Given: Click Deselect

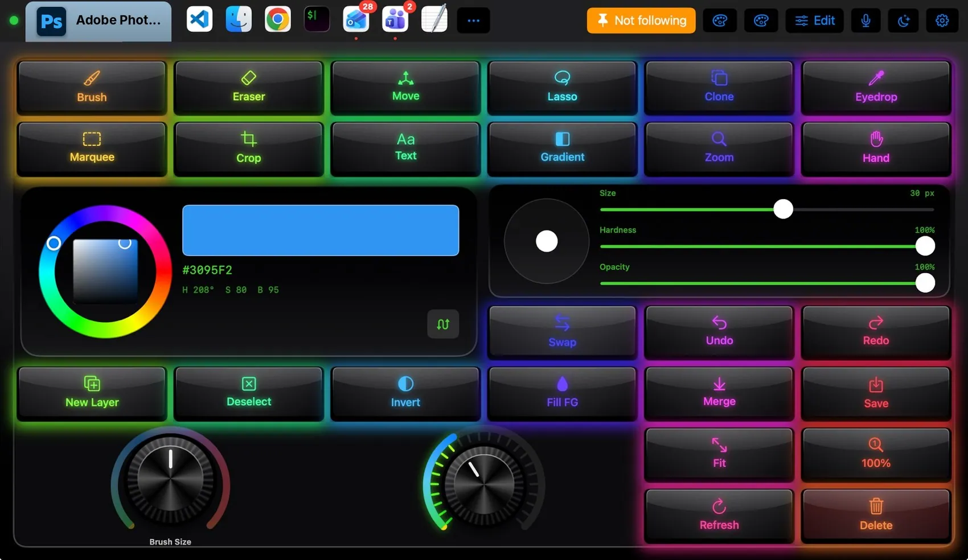Looking at the screenshot, I should 249,393.
